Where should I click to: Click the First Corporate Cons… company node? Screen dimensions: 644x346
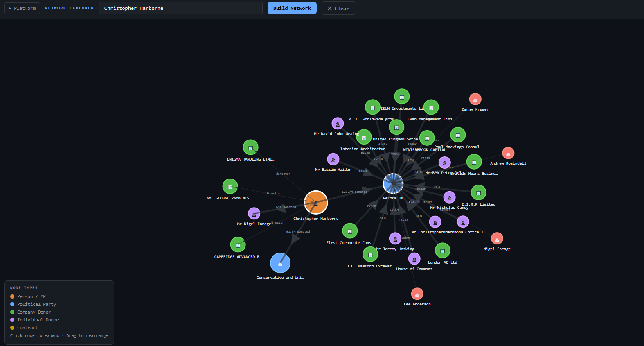coord(350,231)
